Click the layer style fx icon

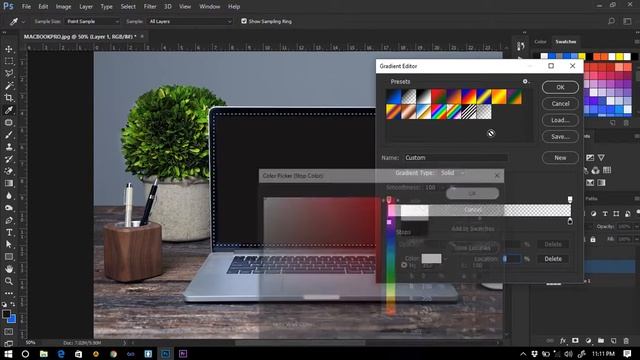[563, 341]
